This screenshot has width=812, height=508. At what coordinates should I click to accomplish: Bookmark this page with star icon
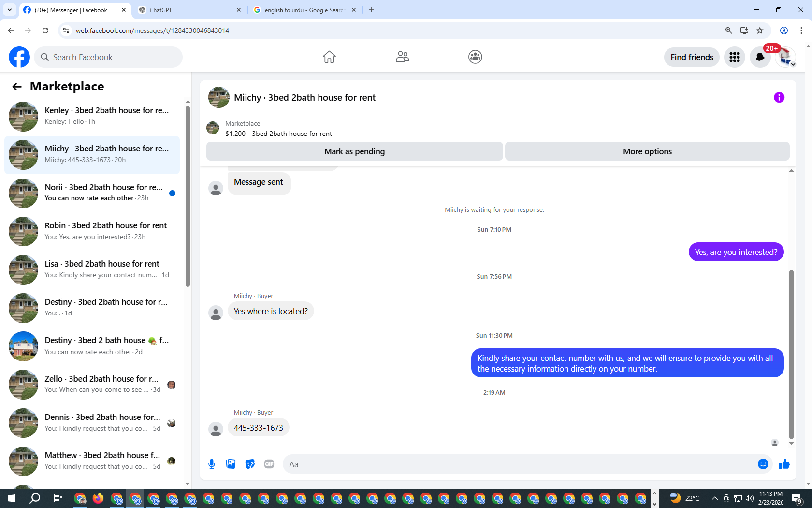(760, 30)
